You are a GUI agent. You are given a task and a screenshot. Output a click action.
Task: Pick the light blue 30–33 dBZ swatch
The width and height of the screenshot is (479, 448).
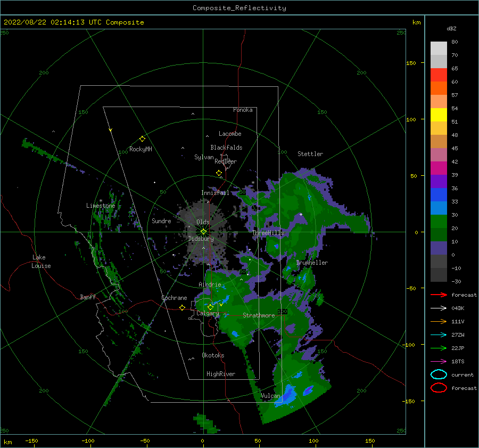point(439,208)
